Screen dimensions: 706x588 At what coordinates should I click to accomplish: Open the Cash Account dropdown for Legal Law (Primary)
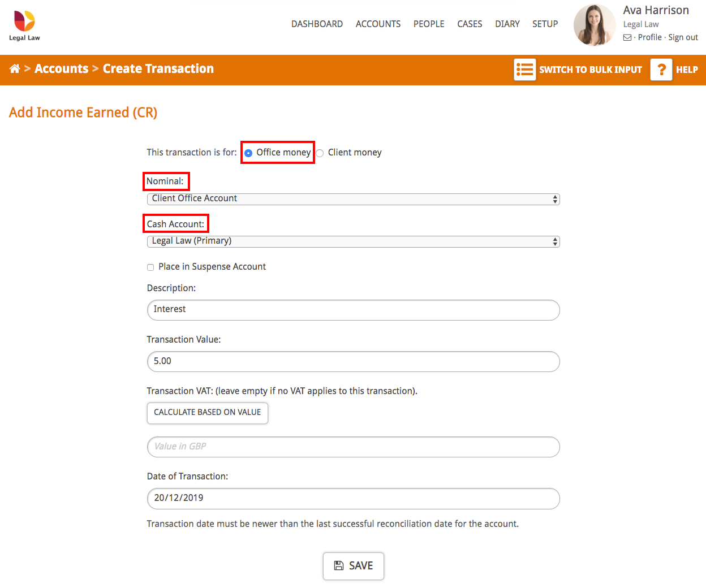point(353,241)
